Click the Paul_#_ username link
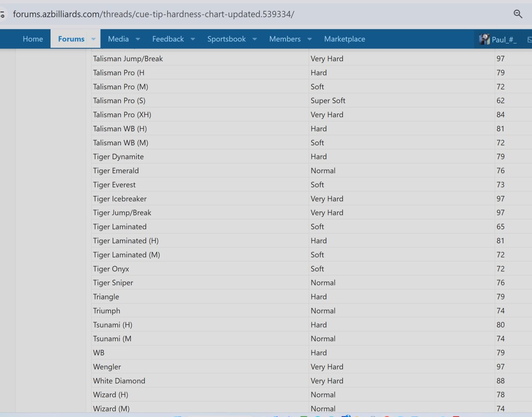 click(x=504, y=39)
